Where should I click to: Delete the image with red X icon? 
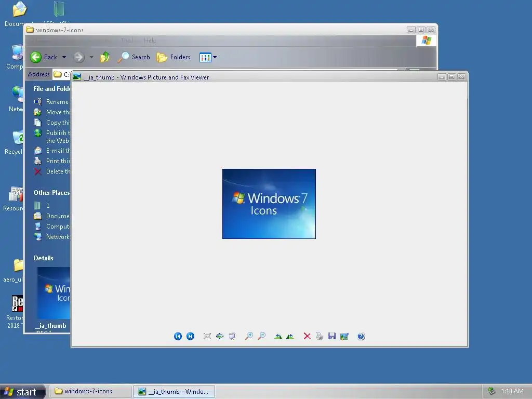coord(307,336)
